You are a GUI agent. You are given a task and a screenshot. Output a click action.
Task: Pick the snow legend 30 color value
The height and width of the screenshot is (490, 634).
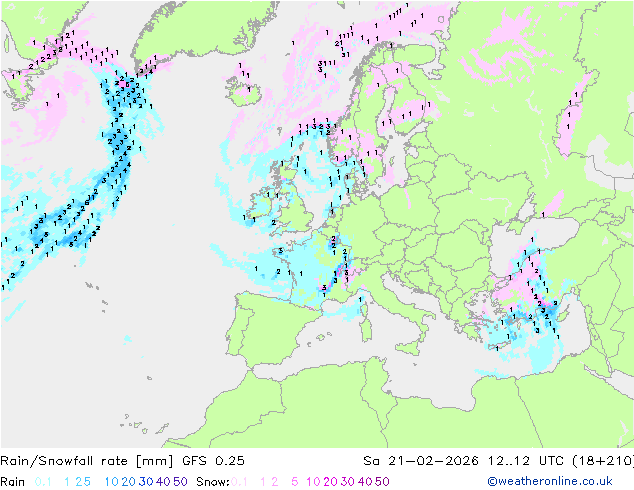[x=348, y=482]
